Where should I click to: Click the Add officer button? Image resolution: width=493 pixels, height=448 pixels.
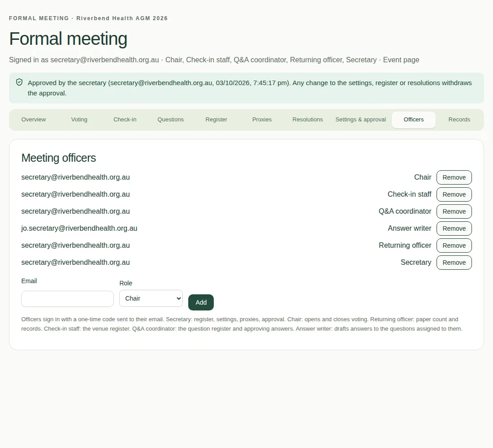tap(201, 302)
